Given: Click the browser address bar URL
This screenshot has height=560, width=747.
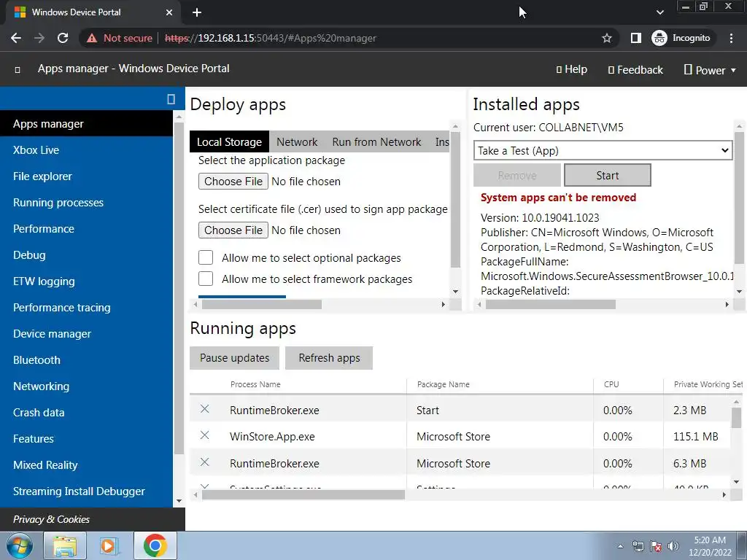Looking at the screenshot, I should [271, 38].
